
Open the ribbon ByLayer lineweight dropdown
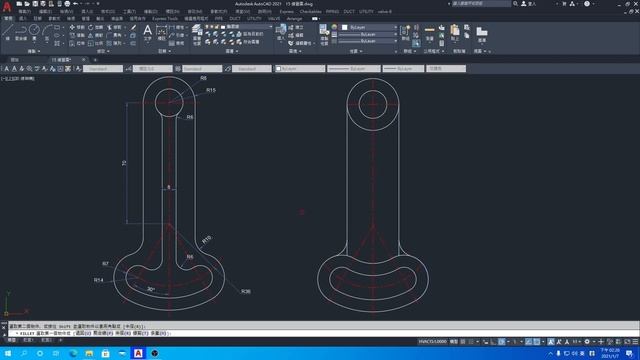coord(368,35)
